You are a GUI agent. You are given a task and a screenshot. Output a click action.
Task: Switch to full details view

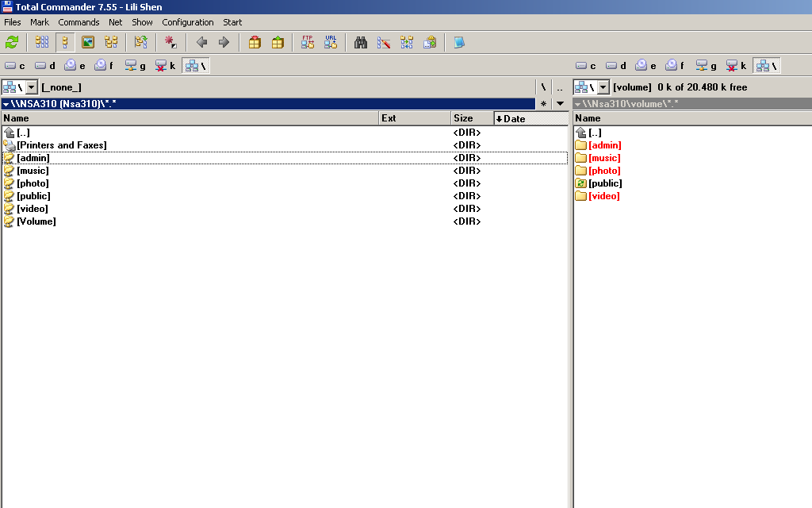point(65,43)
